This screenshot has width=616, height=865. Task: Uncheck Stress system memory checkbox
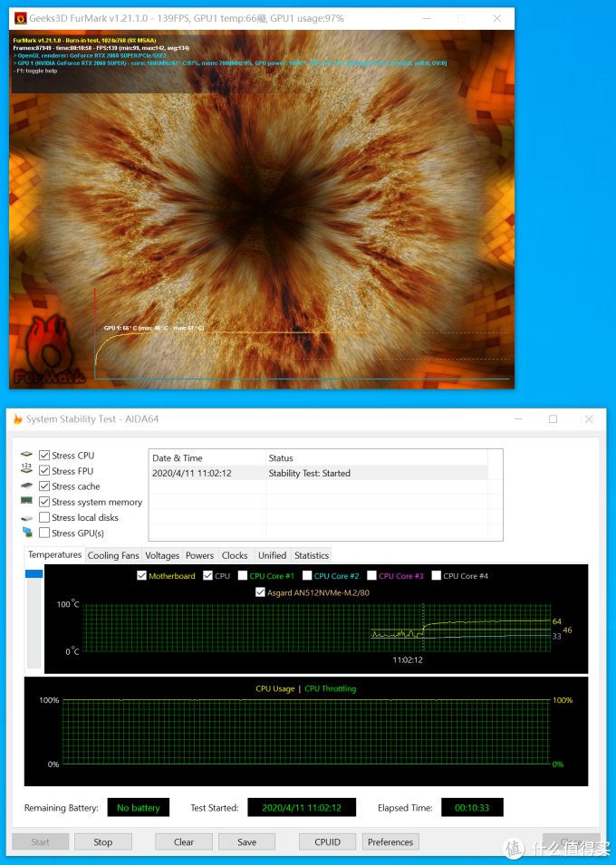click(44, 502)
